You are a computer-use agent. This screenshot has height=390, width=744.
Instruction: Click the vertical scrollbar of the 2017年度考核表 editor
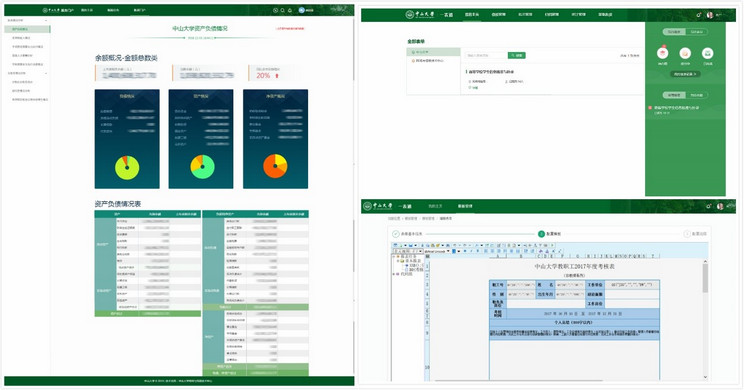coord(705,319)
